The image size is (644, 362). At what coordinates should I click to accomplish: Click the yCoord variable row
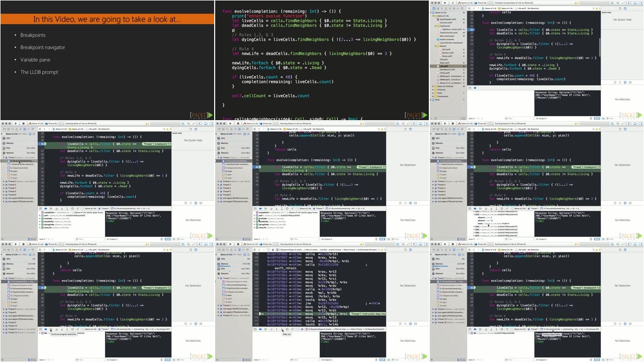pos(486,221)
